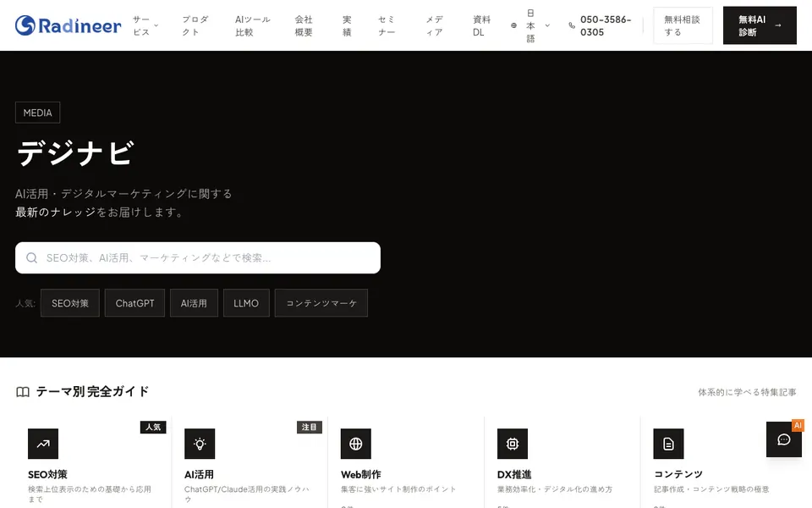Image resolution: width=812 pixels, height=508 pixels.
Task: Select the SEO対策 popular tag
Action: [70, 303]
